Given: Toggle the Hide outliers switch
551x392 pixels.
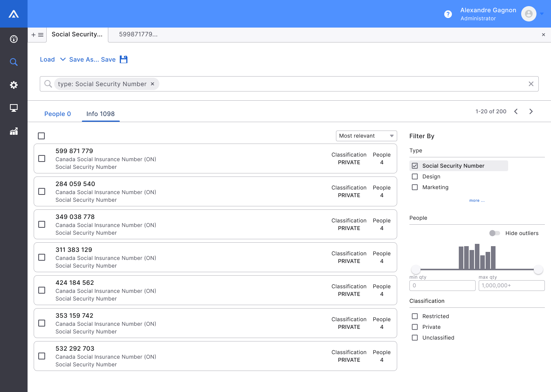Looking at the screenshot, I should point(494,233).
